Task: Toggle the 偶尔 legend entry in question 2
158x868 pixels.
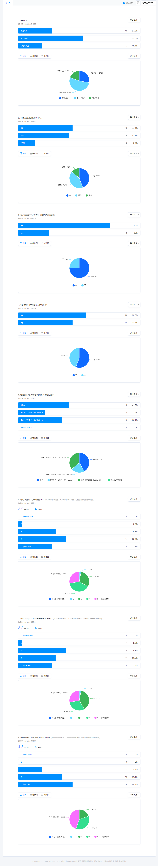Action: (x=78, y=195)
